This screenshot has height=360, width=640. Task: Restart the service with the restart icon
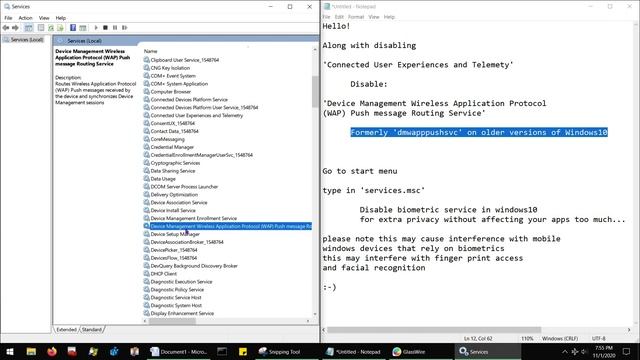pyautogui.click(x=124, y=28)
